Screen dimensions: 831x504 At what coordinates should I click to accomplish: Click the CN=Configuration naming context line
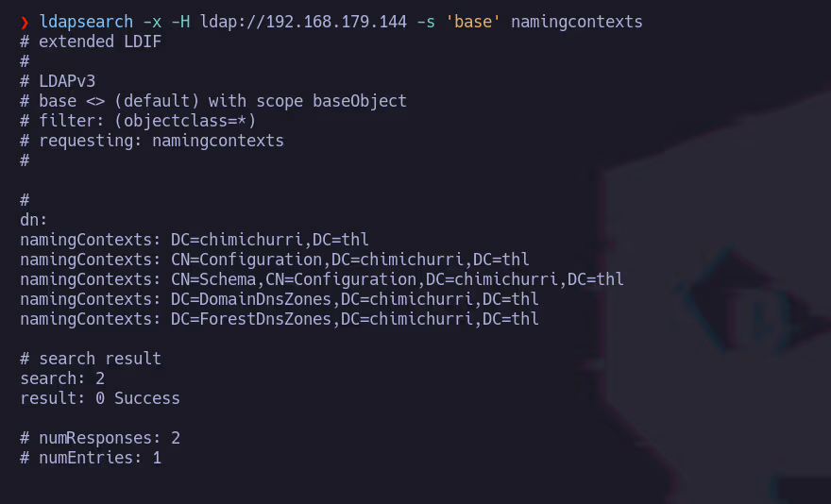(275, 260)
